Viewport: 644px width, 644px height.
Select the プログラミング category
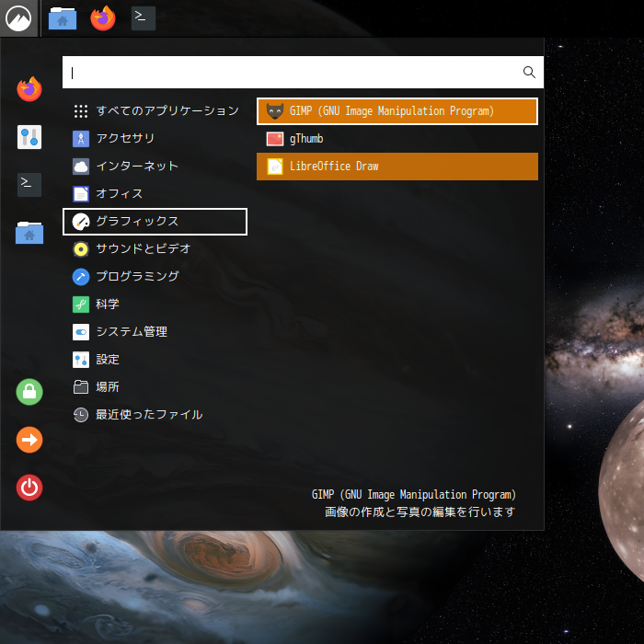[155, 277]
